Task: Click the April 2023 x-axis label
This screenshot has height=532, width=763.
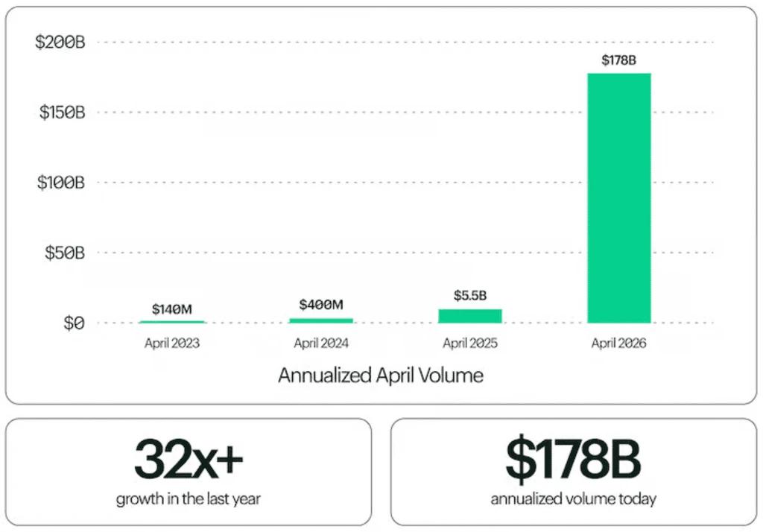Action: pos(172,343)
